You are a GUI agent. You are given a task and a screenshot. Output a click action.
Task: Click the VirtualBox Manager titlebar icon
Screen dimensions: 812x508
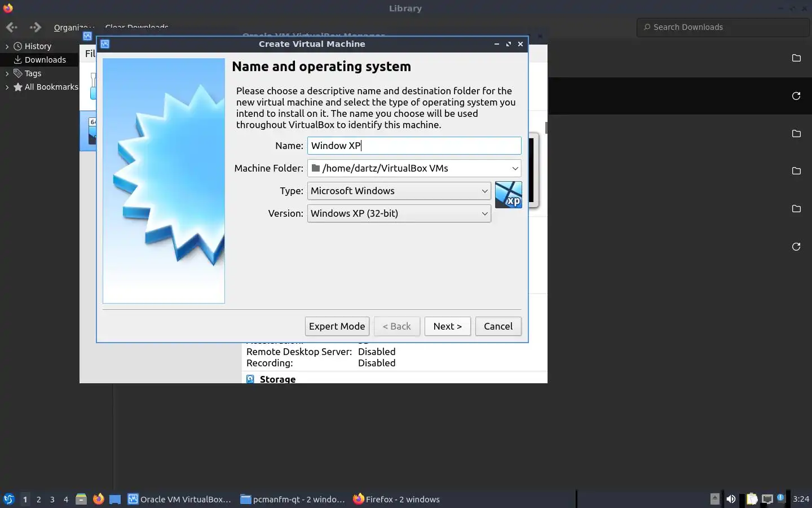(x=87, y=36)
